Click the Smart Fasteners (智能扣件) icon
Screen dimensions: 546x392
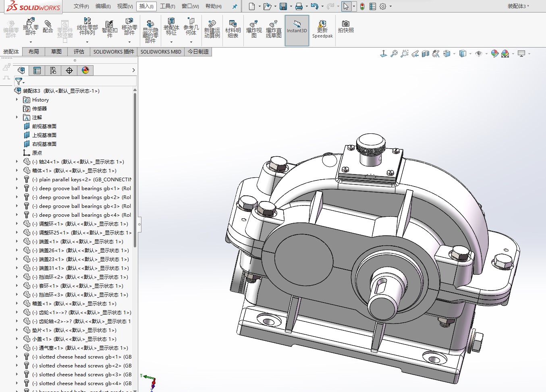pos(109,28)
